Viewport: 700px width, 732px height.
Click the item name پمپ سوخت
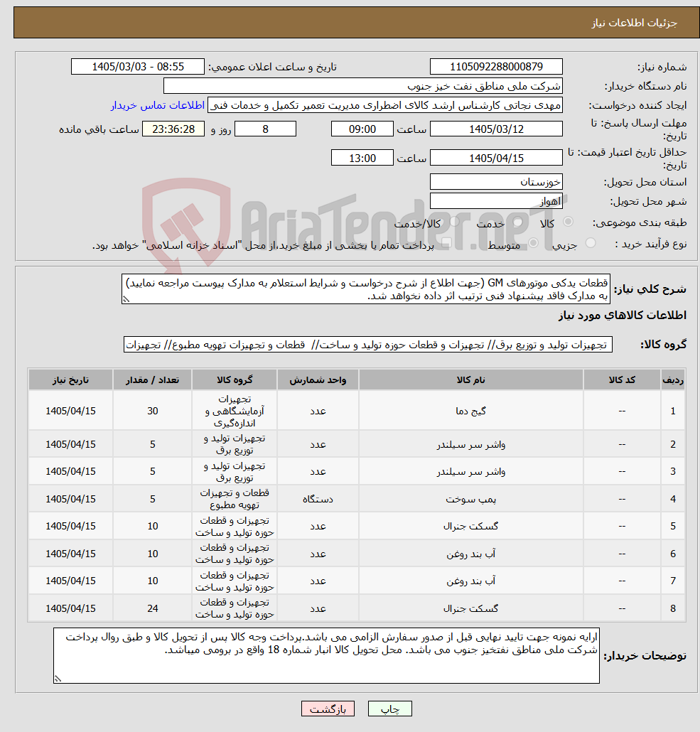click(x=470, y=499)
